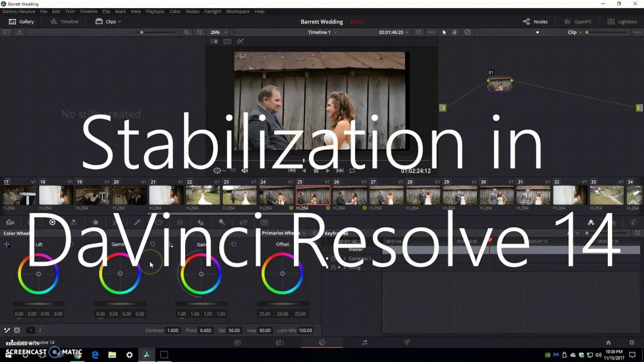The image size is (644, 362).
Task: Open the Information palette icon
Action: [633, 222]
